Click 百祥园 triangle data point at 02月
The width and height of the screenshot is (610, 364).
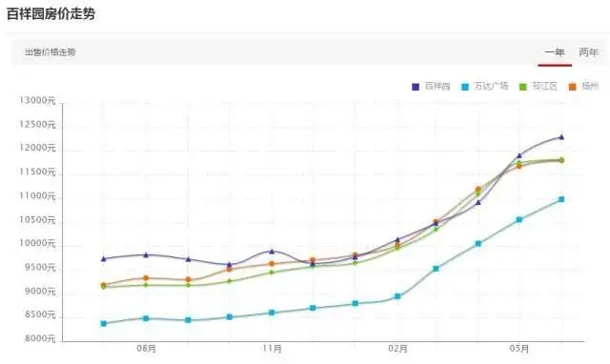pyautogui.click(x=397, y=240)
